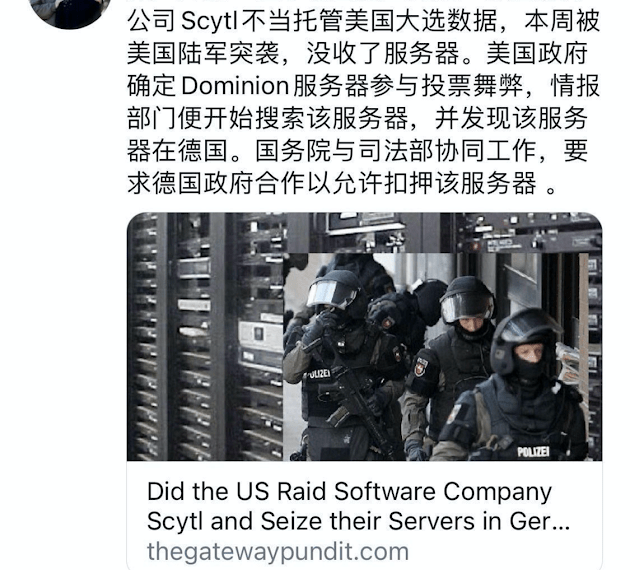The height and width of the screenshot is (570, 630).
Task: Click the title line 'Scytl and Seize their Servers'
Action: 358,521
